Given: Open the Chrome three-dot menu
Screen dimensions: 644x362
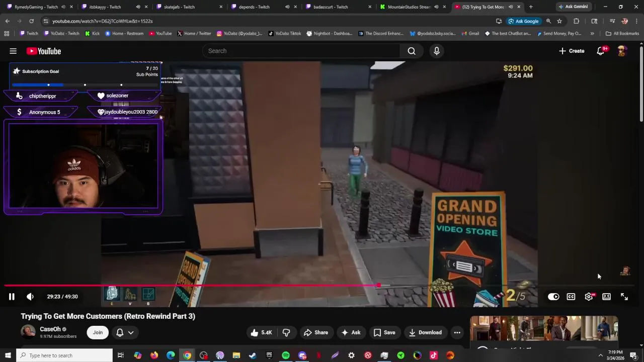Looking at the screenshot, I should tap(636, 21).
